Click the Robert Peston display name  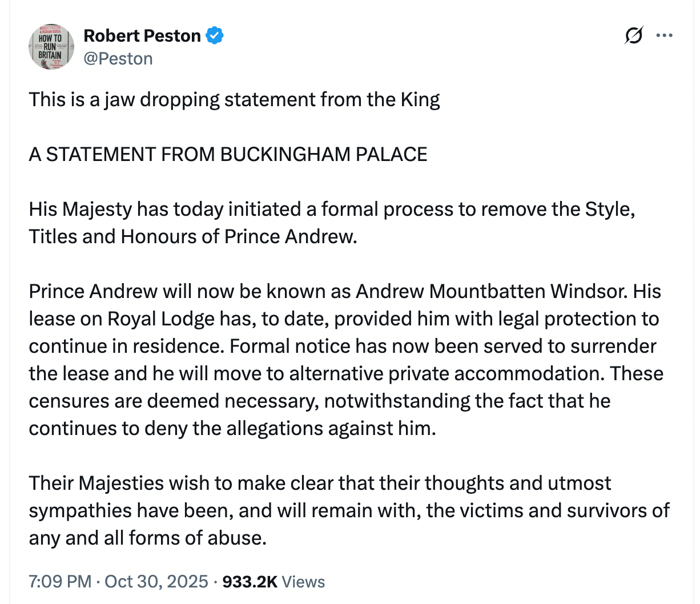(x=142, y=36)
